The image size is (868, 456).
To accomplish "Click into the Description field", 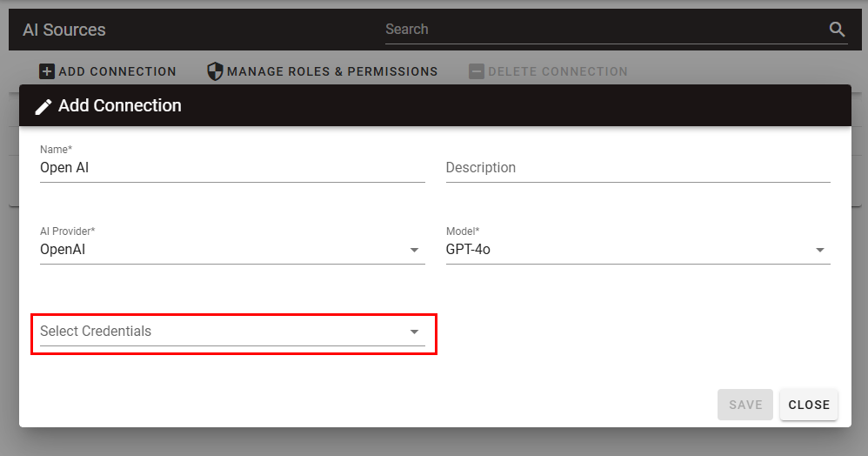I will 638,168.
